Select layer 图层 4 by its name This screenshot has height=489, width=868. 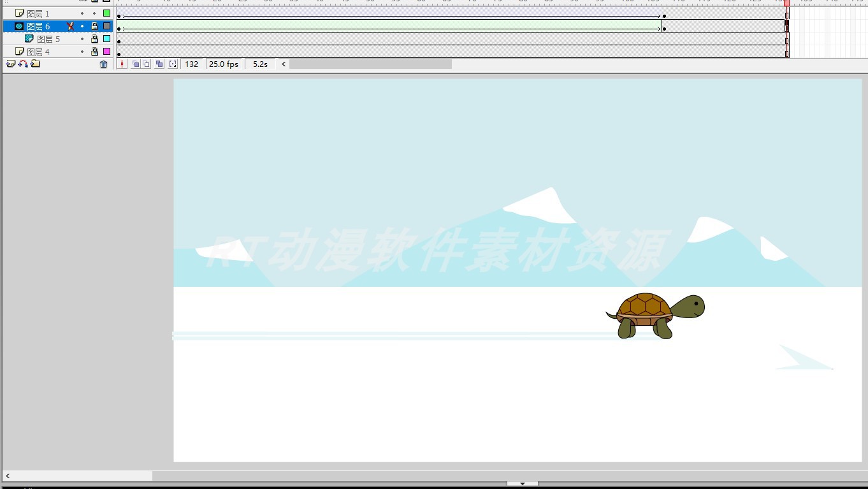click(x=38, y=52)
